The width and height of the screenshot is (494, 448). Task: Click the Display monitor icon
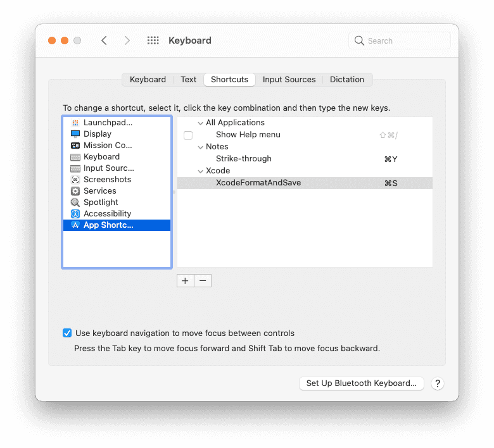tap(75, 134)
